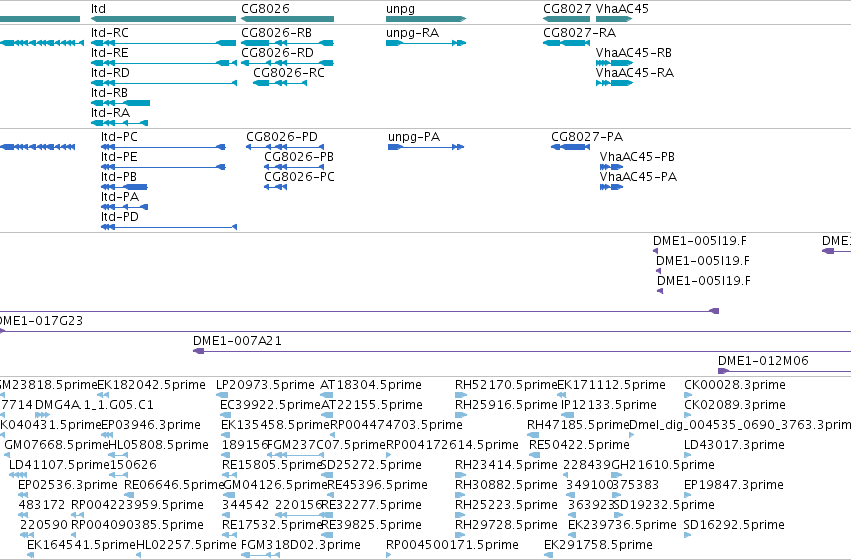Select the unpg-PA protein feature
Image resolution: width=851 pixels, height=560 pixels.
[x=414, y=137]
